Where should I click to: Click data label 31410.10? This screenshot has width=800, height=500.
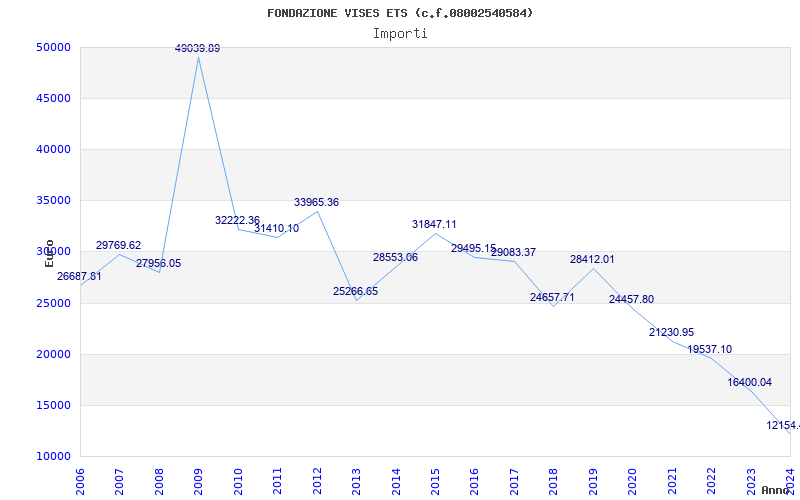coord(277,229)
